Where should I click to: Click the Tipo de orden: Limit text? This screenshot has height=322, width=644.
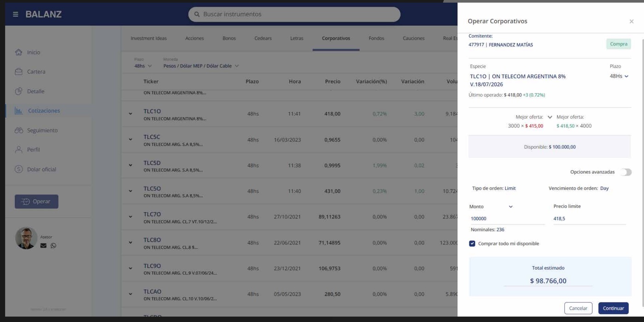coord(494,188)
